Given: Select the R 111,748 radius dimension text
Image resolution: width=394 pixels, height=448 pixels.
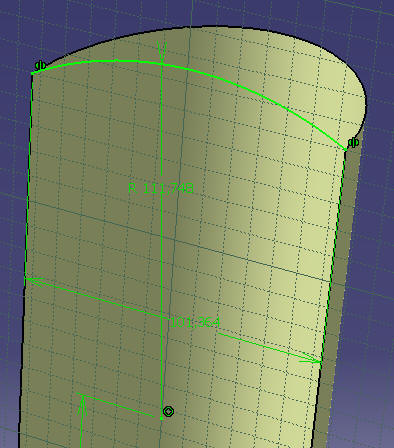Looking at the screenshot, I should (x=161, y=189).
